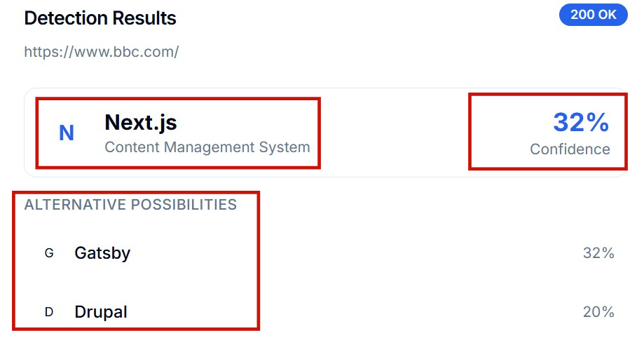Screen dimensions: 644x338
Task: Click the Confidence label text
Action: click(570, 149)
